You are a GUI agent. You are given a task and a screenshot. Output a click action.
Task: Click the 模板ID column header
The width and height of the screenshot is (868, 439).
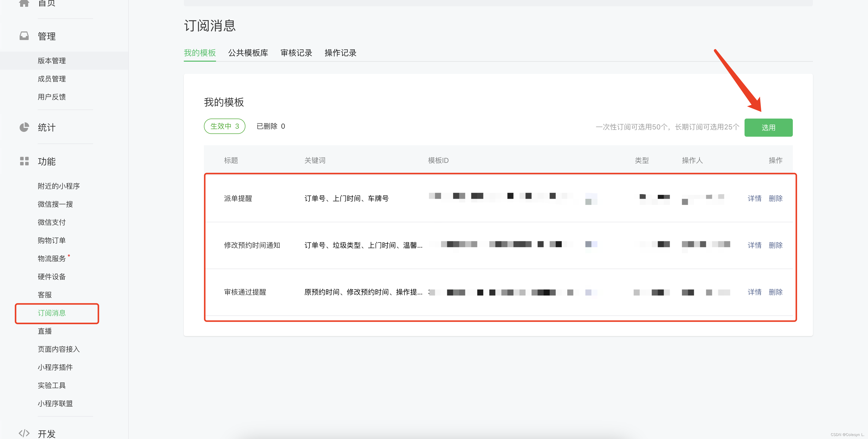pyautogui.click(x=438, y=161)
